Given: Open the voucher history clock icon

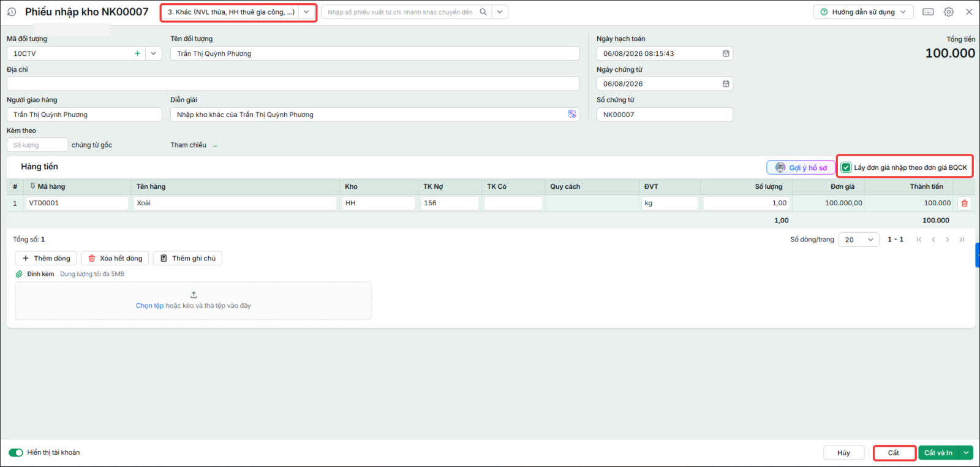Looking at the screenshot, I should [12, 12].
